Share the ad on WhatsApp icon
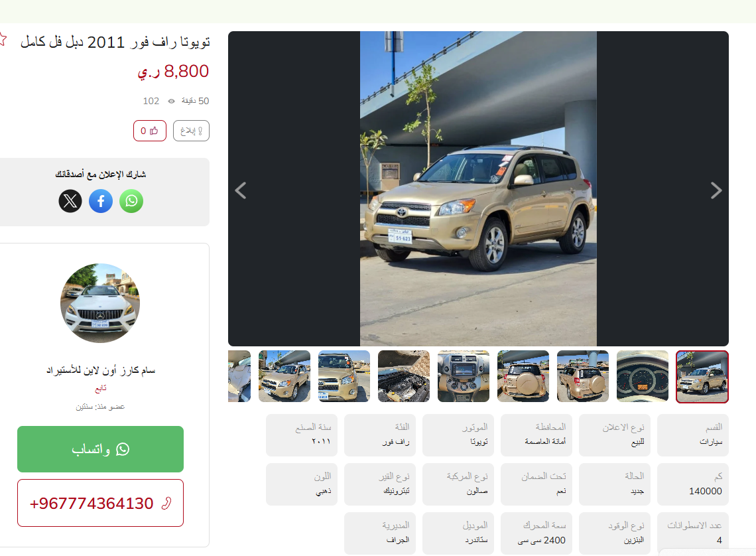Viewport: 756px width, 556px height. click(x=131, y=201)
